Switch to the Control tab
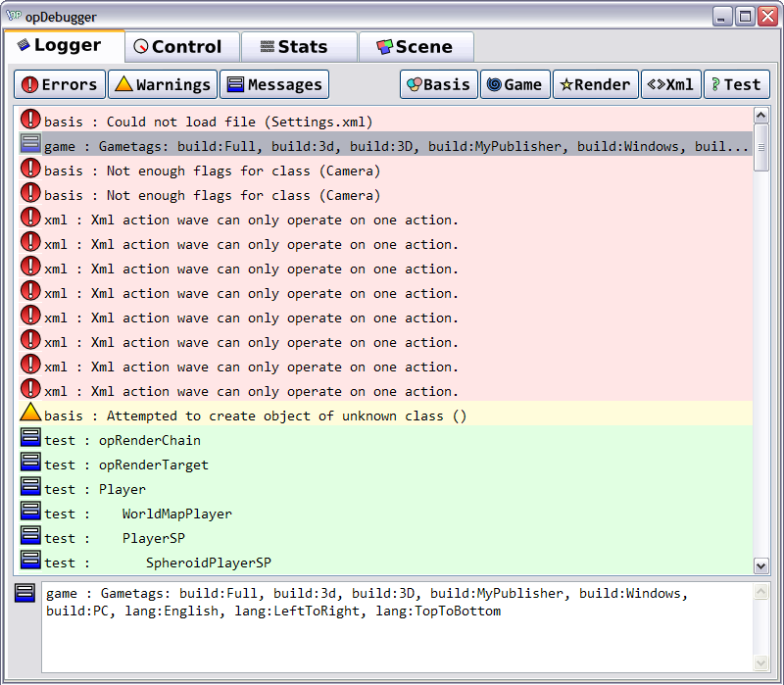 click(178, 47)
